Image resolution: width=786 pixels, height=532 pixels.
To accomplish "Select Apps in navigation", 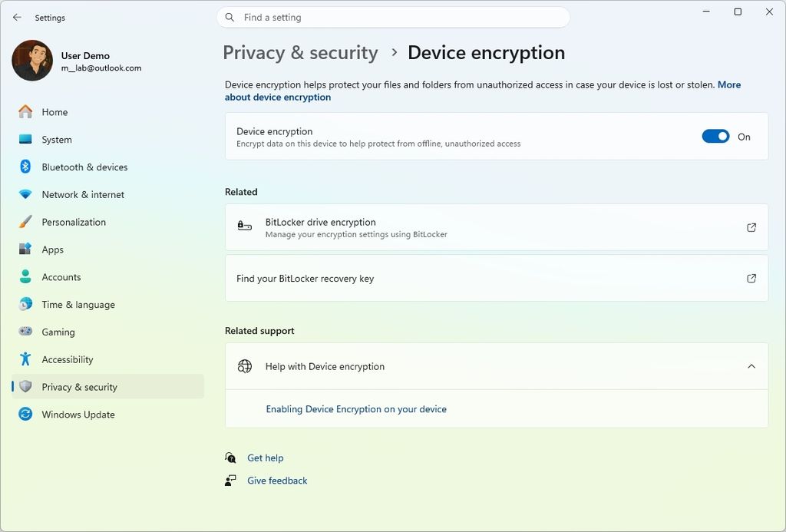I will [x=107, y=249].
